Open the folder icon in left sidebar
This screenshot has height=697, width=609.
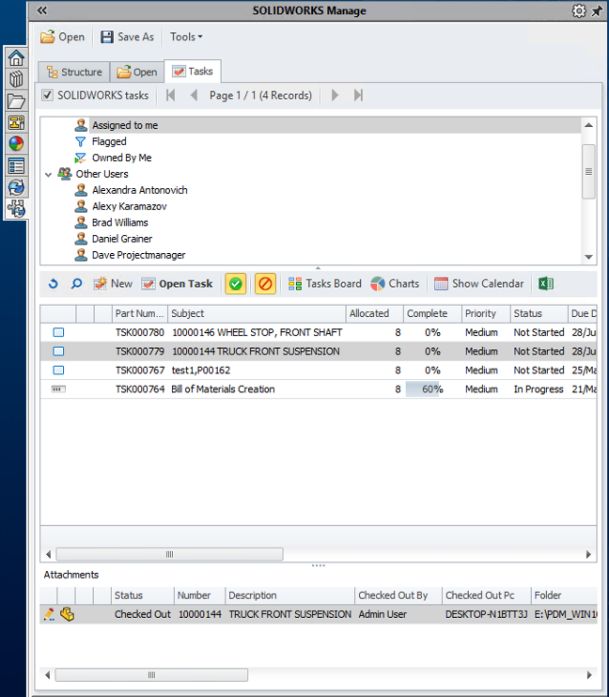pyautogui.click(x=16, y=101)
